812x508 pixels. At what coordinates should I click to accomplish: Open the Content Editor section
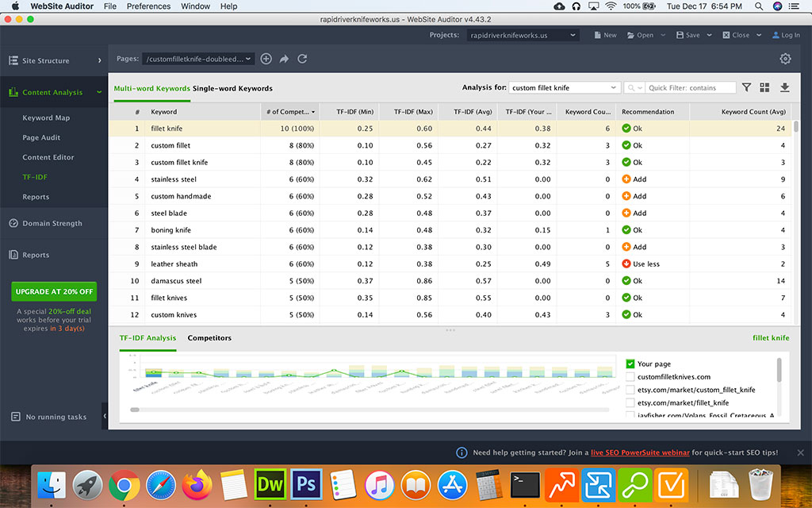pos(48,157)
